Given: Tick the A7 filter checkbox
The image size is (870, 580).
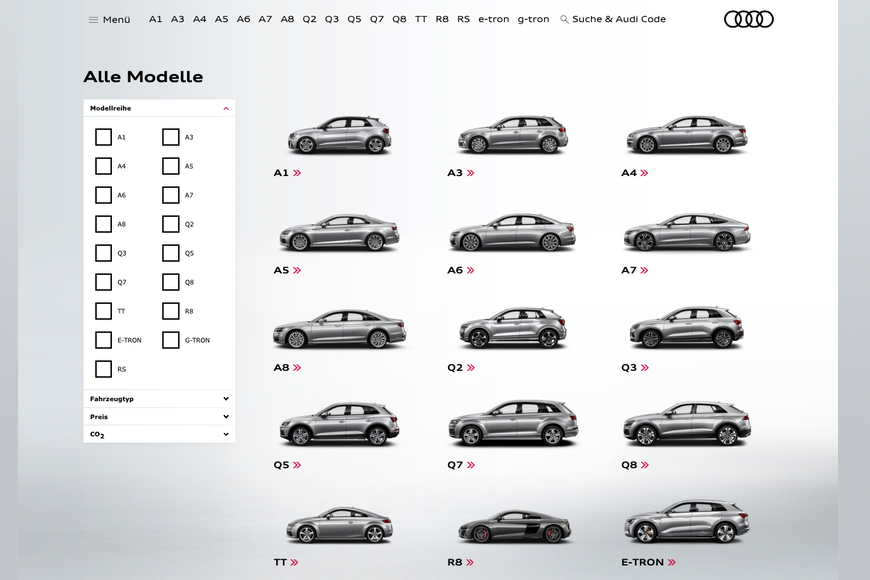Looking at the screenshot, I should click(170, 195).
